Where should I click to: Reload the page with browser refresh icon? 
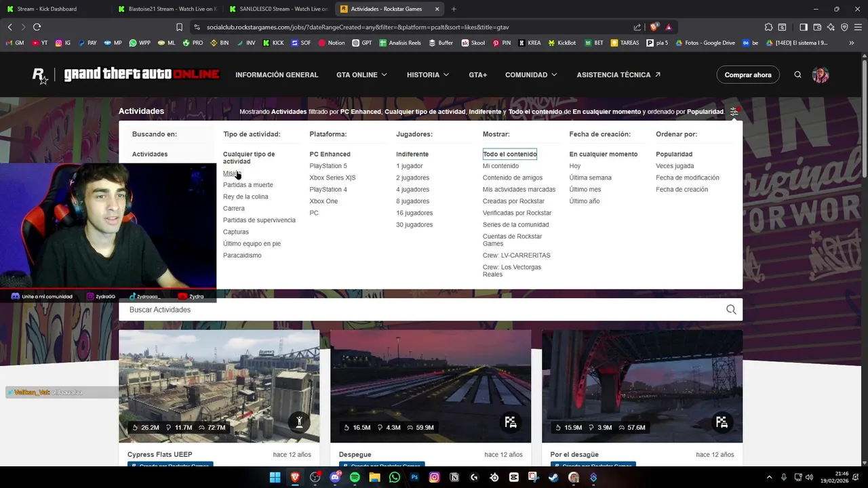[x=37, y=27]
